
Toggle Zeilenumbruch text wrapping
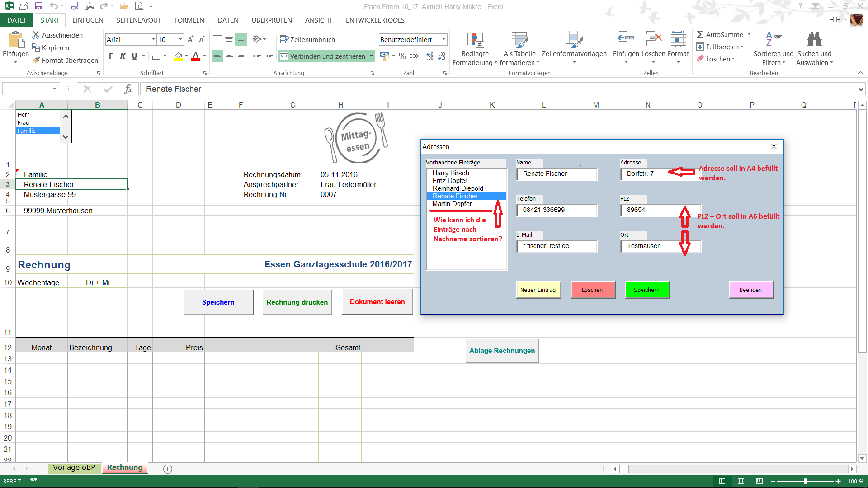pos(307,40)
